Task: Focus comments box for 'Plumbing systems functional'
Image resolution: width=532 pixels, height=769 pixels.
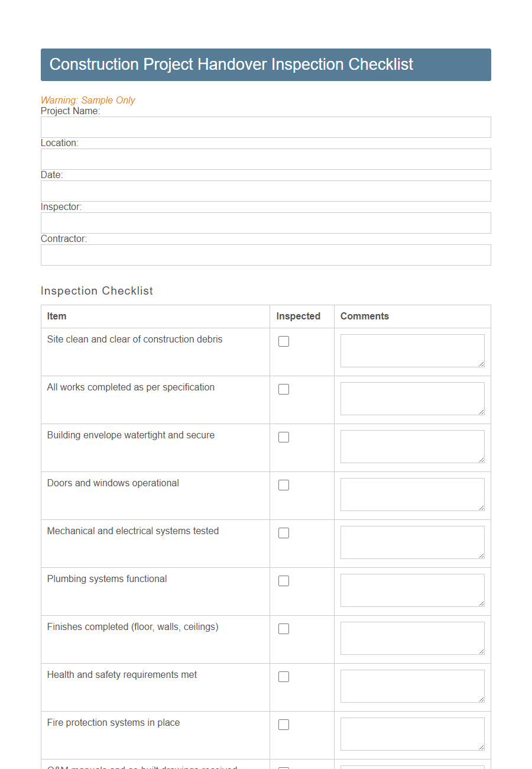Action: click(x=412, y=590)
